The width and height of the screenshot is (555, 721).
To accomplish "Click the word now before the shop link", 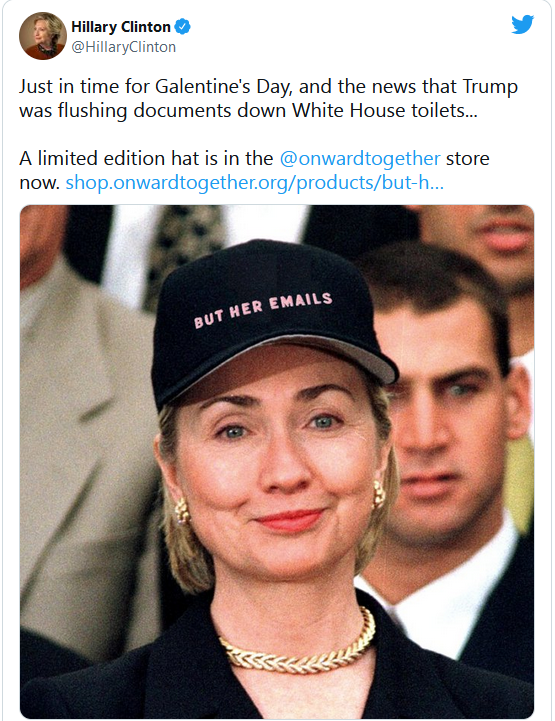I will click(x=40, y=183).
